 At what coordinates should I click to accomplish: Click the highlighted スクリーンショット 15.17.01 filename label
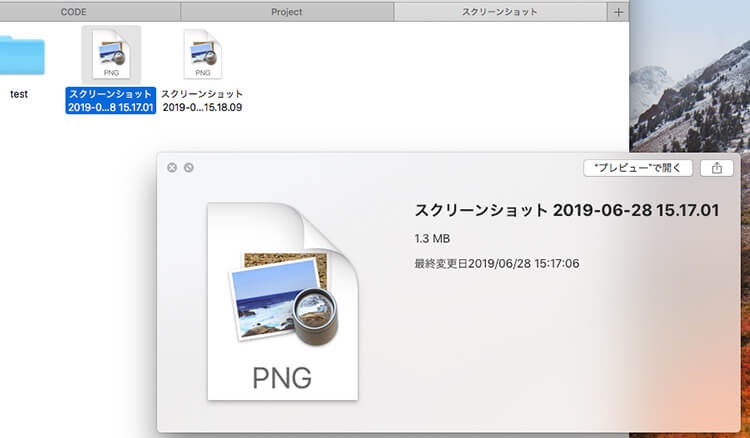tap(111, 100)
